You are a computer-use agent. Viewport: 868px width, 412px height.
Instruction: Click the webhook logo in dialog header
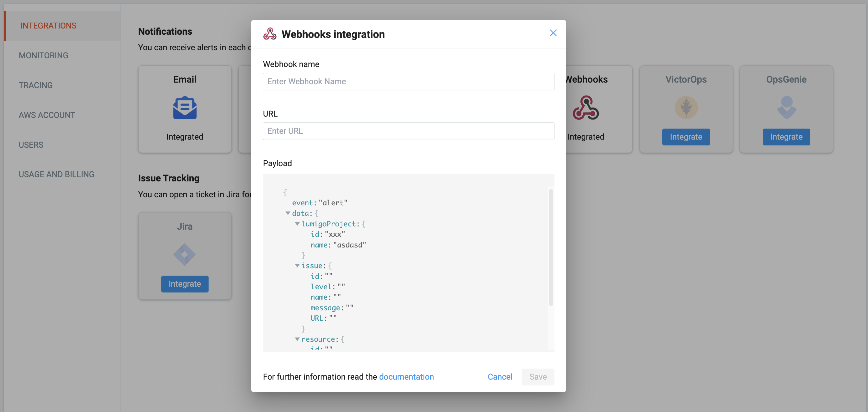[269, 34]
